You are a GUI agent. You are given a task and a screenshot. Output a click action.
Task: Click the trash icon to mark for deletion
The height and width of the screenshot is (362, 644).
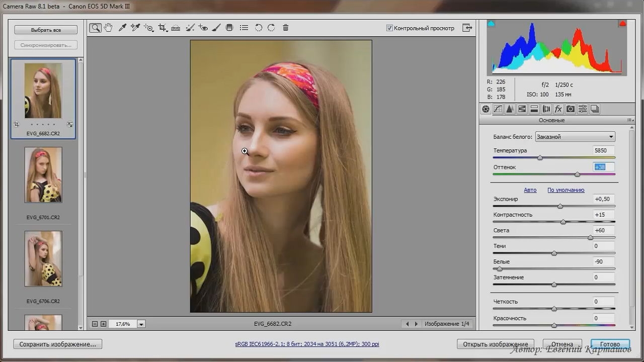coord(286,28)
